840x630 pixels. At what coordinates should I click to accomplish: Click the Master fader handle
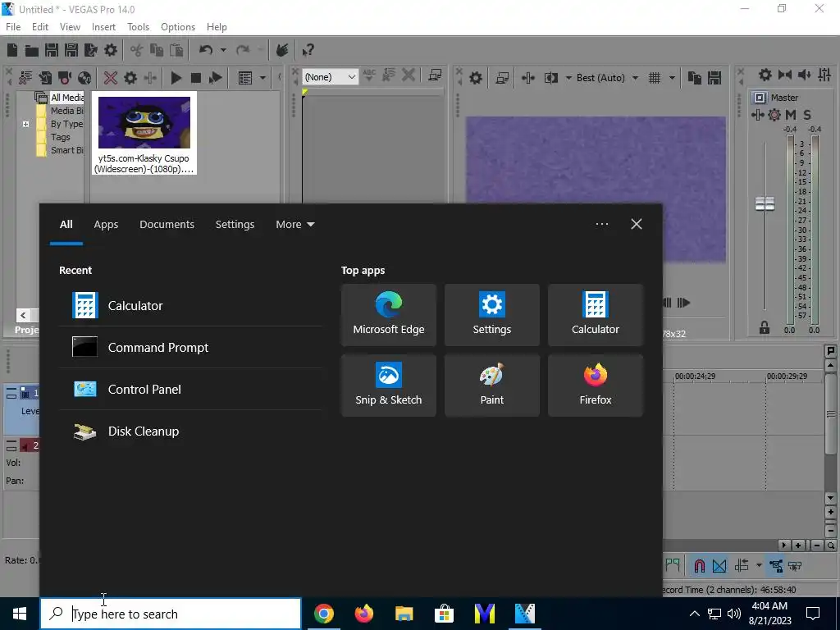765,203
